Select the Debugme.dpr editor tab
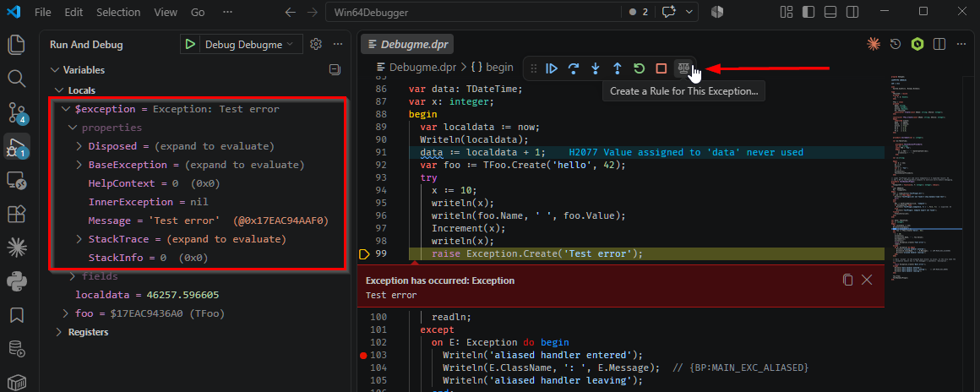The image size is (980, 392). tap(407, 45)
